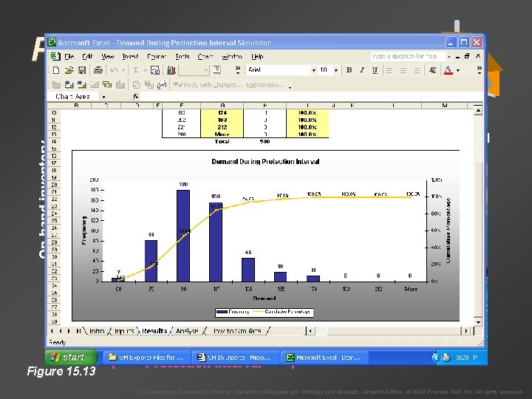This screenshot has height=399, width=532.
Task: Click the Excel title bar application icon
Action: [52, 42]
